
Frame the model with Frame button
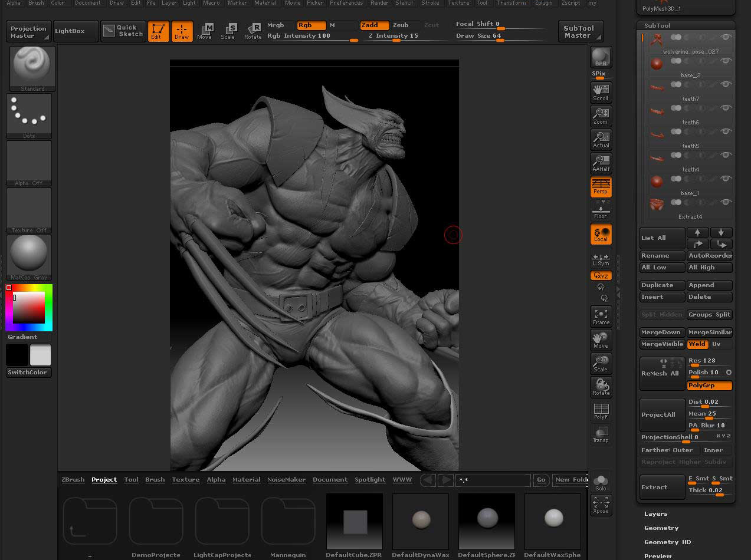[x=601, y=316]
